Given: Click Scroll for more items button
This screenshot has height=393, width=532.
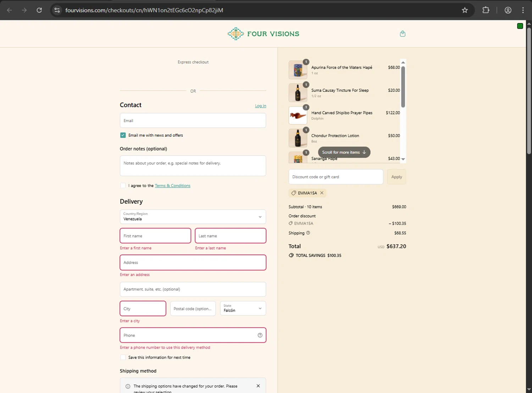Looking at the screenshot, I should click(x=344, y=152).
